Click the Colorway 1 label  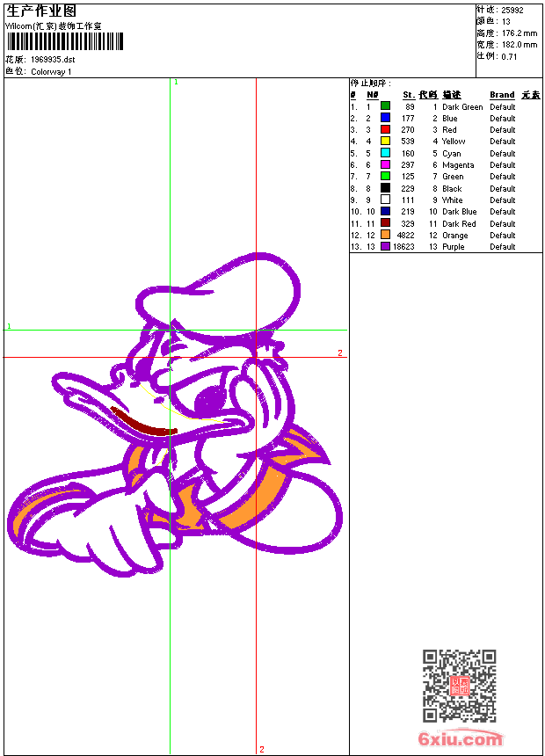point(51,72)
